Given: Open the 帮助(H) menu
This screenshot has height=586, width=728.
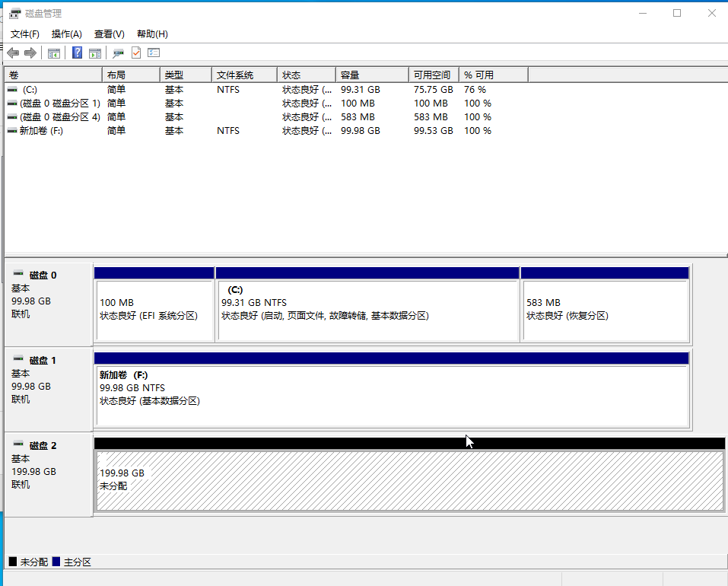Looking at the screenshot, I should tap(152, 34).
